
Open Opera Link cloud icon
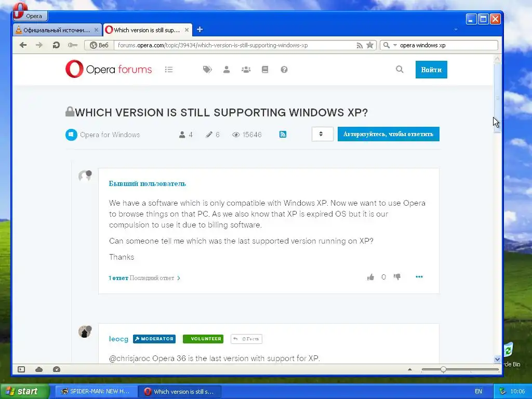click(39, 369)
